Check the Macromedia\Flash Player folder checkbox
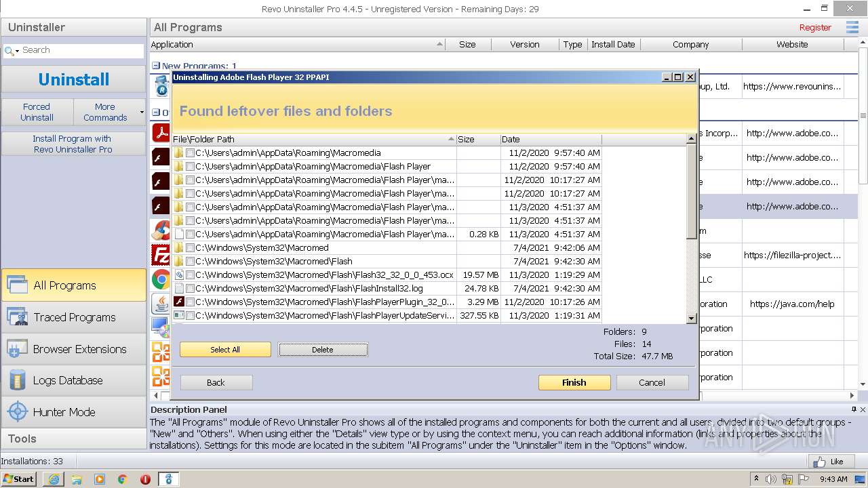Viewport: 868px width, 488px height. (x=191, y=166)
